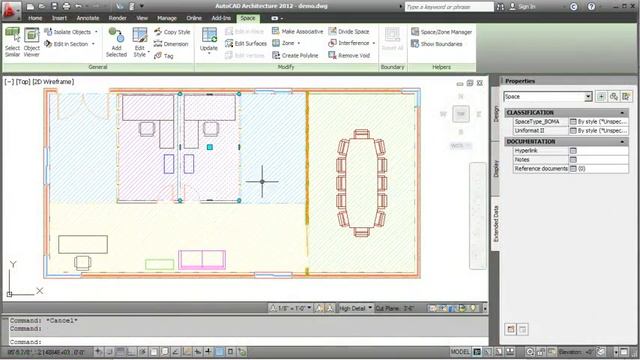Image resolution: width=640 pixels, height=360 pixels.
Task: Switch to the Render ribbon tab
Action: click(x=118, y=18)
